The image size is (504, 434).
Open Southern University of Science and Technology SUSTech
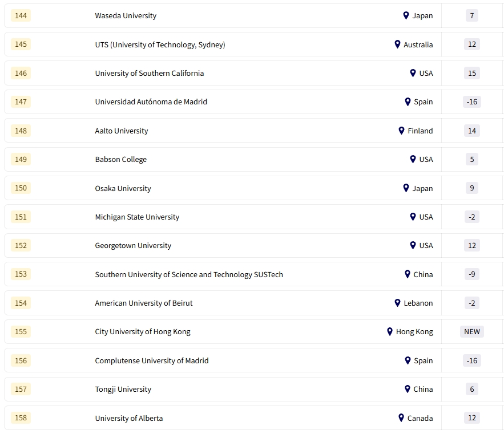(189, 274)
